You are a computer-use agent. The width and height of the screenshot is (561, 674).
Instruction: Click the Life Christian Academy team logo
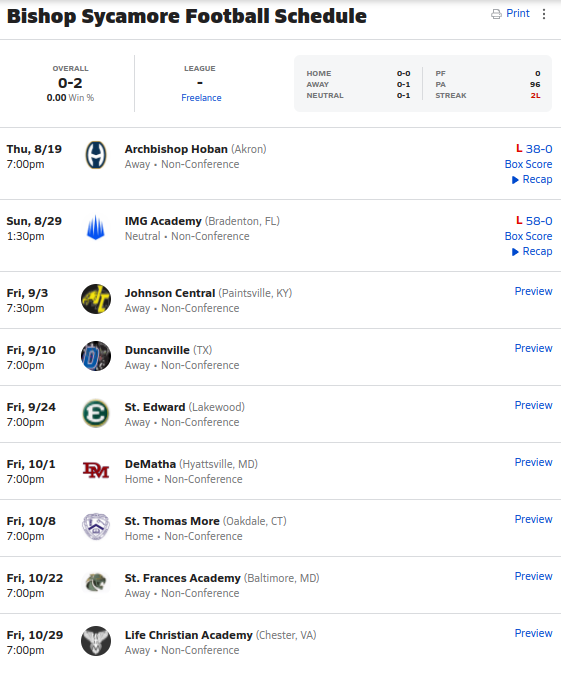[96, 641]
